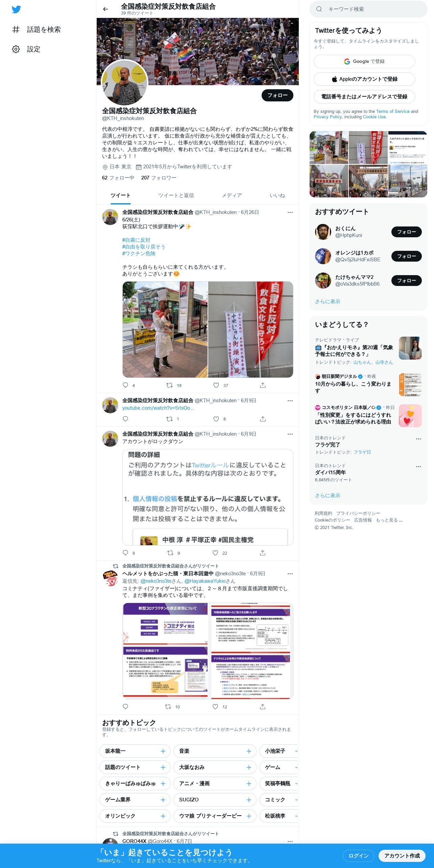The image size is (434, 868).
Task: Switch to ツイート tab
Action: (120, 195)
